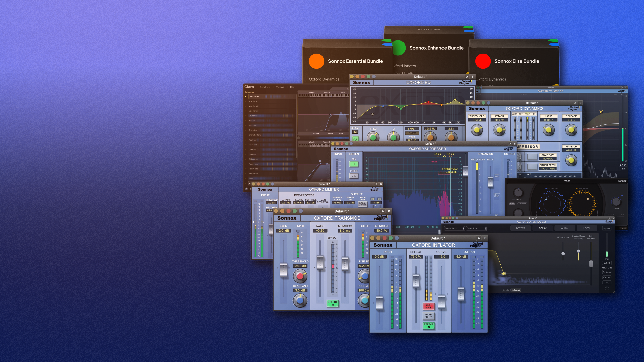The height and width of the screenshot is (362, 644).
Task: Click the Gain fader handle in Oxford TransMod
Action: [x=284, y=270]
